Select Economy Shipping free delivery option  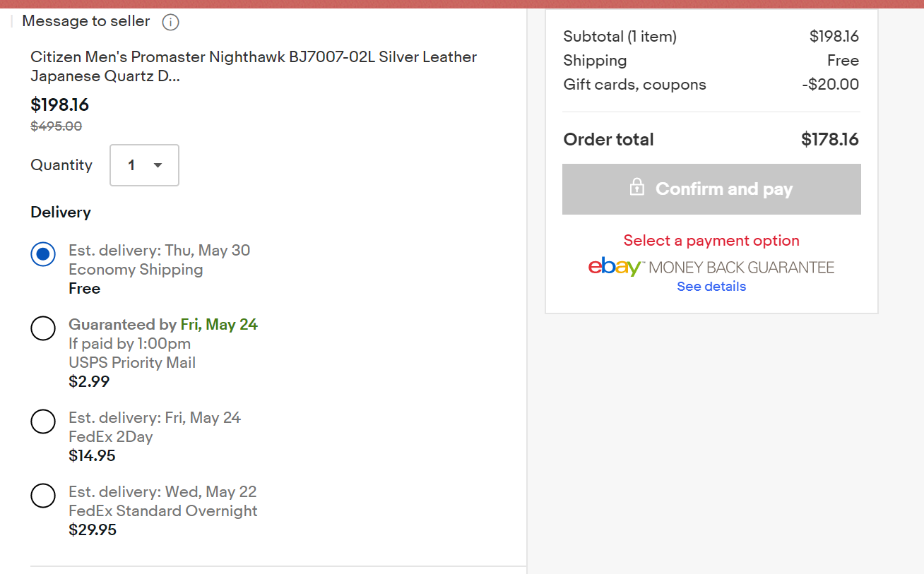tap(43, 254)
